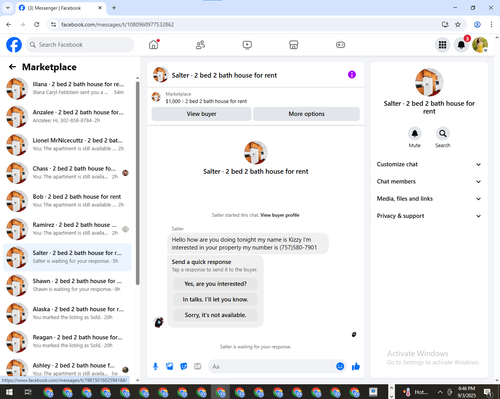Viewport: 500px width, 399px height.
Task: Open Task View on the taskbar
Action: pos(28,392)
